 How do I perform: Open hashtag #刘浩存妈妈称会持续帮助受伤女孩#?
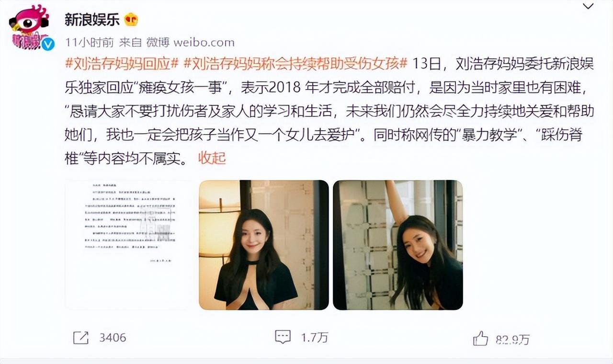295,63
